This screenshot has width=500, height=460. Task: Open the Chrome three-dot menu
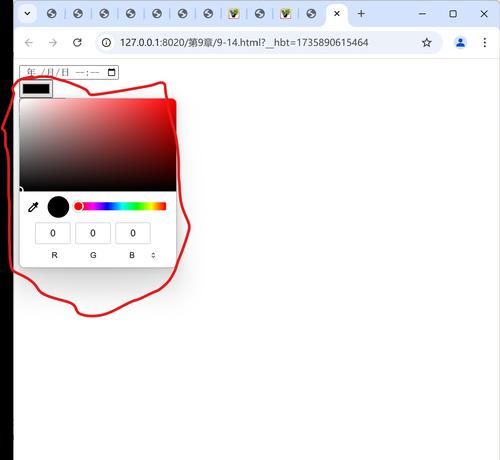pyautogui.click(x=485, y=43)
